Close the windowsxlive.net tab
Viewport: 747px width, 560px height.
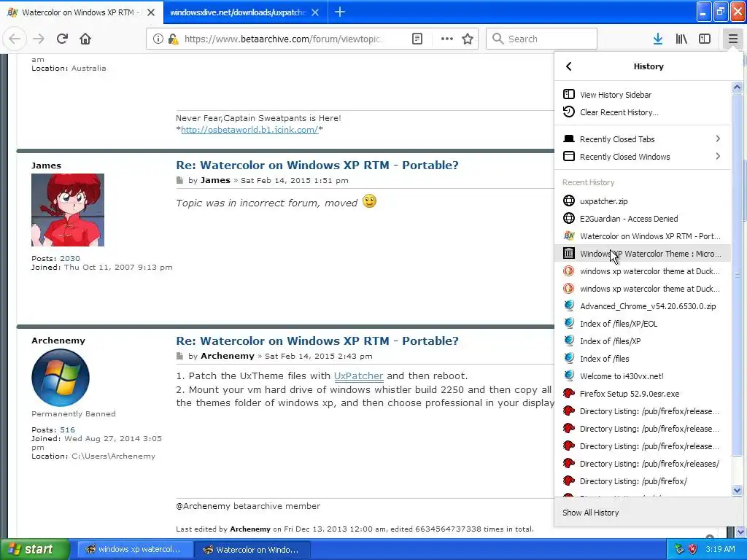(x=315, y=12)
